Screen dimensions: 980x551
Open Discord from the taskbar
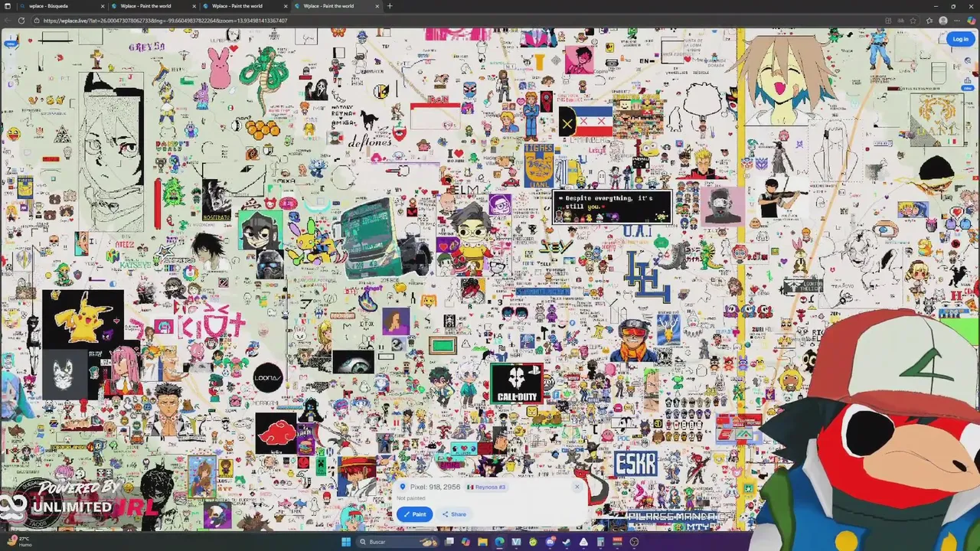point(550,542)
